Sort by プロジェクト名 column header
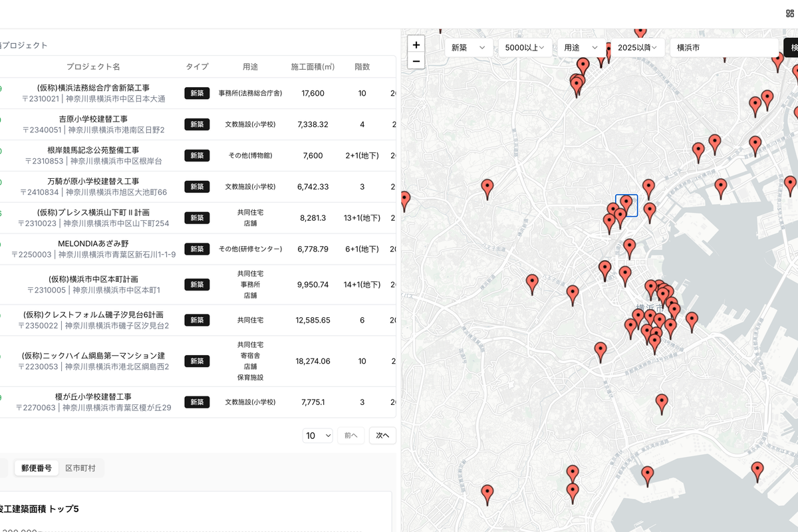The width and height of the screenshot is (798, 532). [93, 66]
